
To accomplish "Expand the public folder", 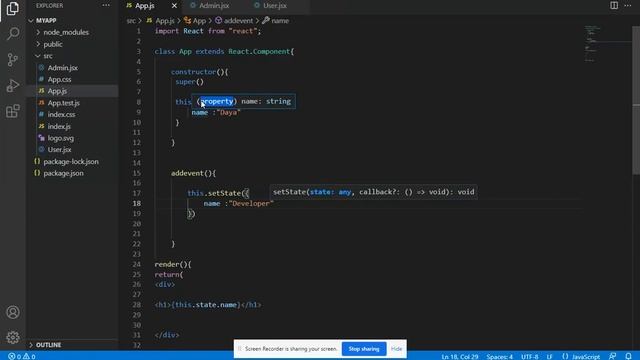I will point(53,44).
